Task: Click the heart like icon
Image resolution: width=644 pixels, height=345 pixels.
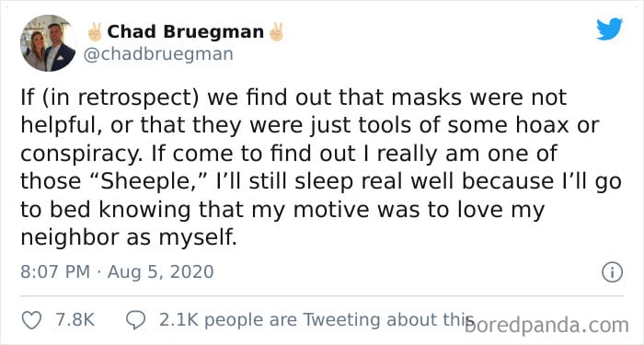Action: [x=31, y=320]
